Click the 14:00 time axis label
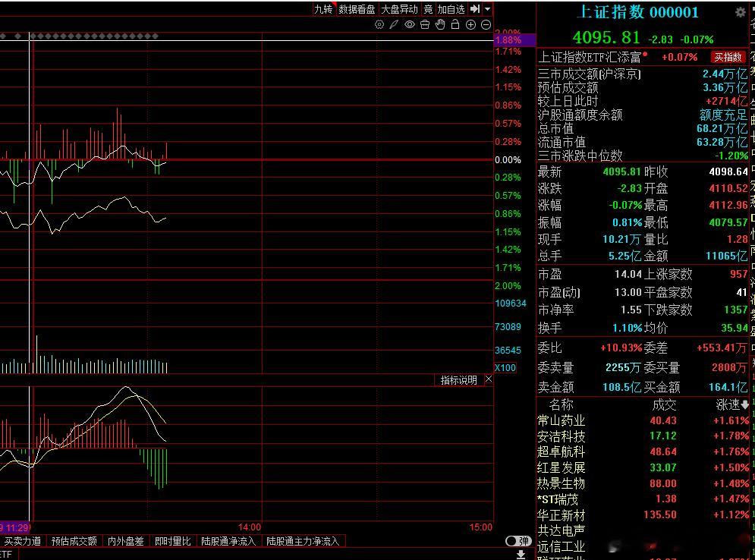This screenshot has height=560, width=755. [250, 527]
